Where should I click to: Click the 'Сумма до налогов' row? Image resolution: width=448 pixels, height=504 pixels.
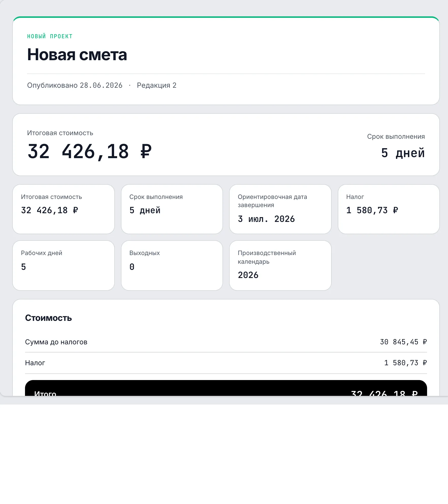pos(226,342)
